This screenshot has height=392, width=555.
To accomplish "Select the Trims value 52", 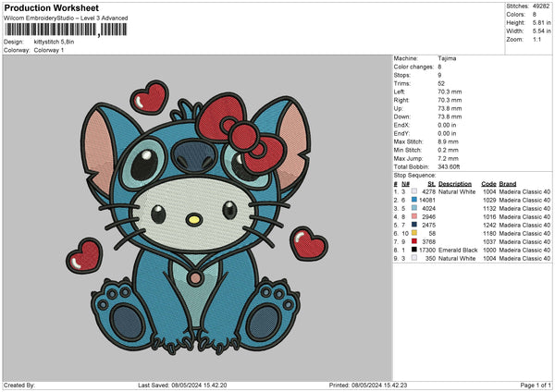I will (x=441, y=83).
